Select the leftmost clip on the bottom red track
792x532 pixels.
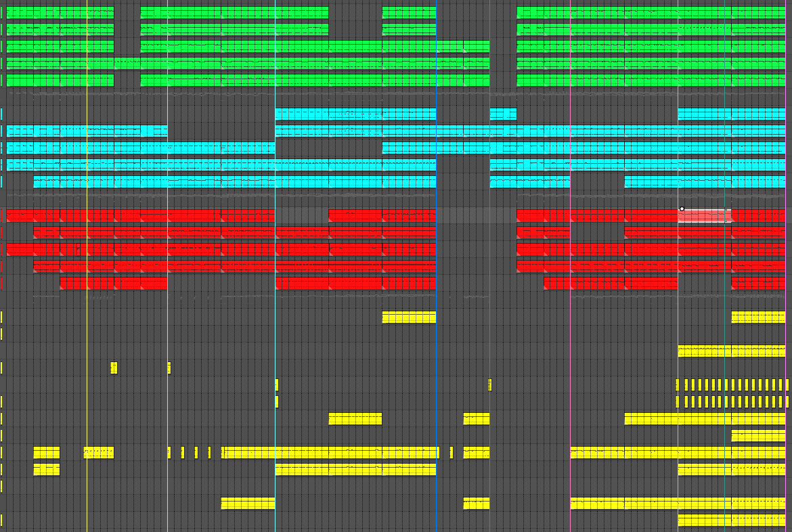tap(113, 283)
